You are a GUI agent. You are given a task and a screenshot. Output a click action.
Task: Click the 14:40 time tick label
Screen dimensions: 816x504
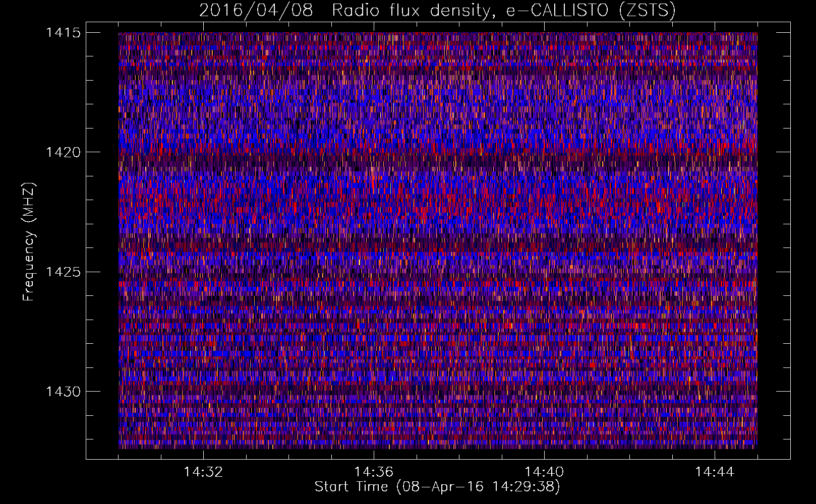[544, 472]
